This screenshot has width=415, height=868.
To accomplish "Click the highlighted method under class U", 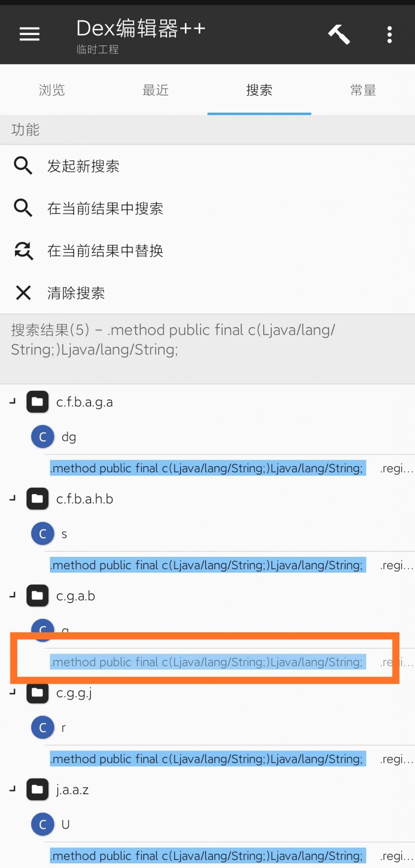I will 207,856.
